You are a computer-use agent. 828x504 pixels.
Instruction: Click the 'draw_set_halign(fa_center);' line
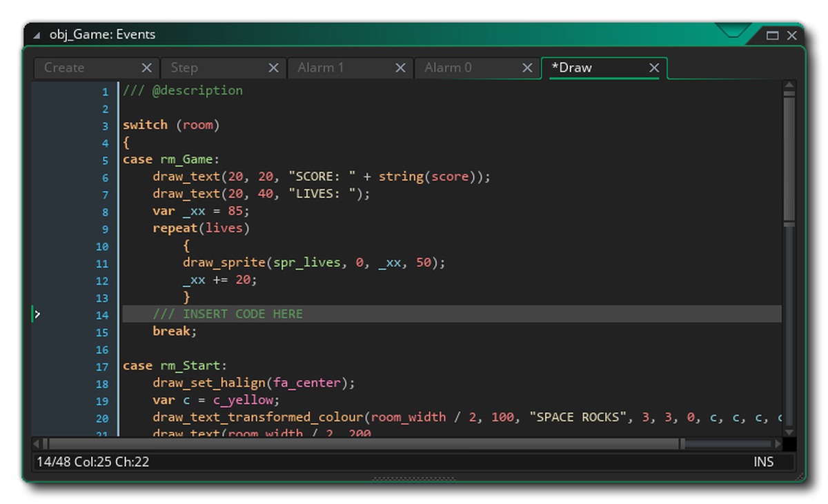pyautogui.click(x=254, y=383)
